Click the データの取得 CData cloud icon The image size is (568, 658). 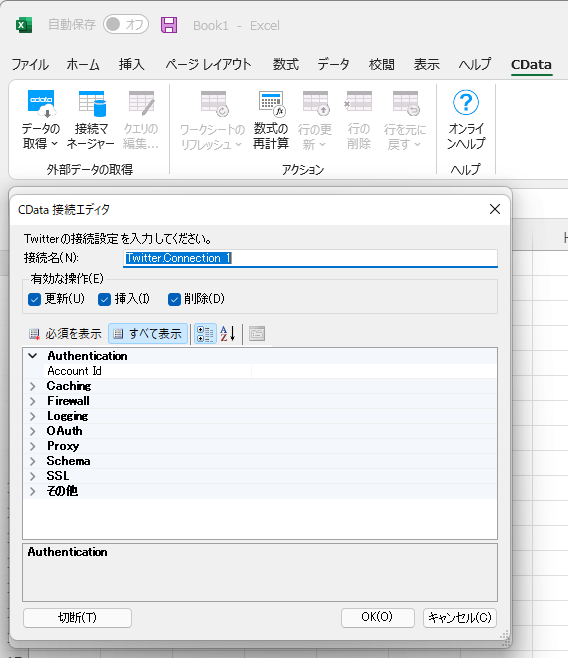41,103
